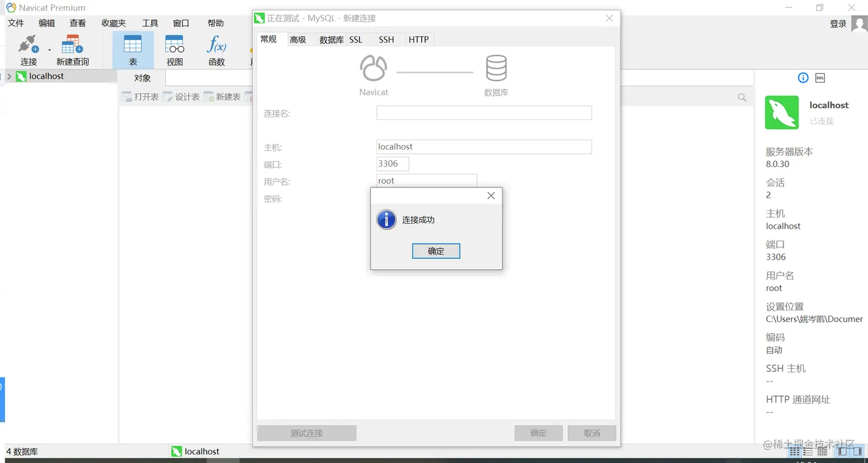868x463 pixels.
Task: Click the 编码 value 自动
Action: tap(774, 350)
